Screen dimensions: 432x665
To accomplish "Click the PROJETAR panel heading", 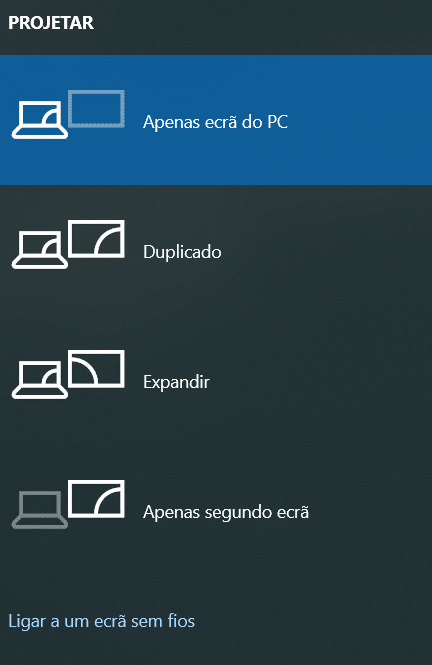I will point(51,23).
